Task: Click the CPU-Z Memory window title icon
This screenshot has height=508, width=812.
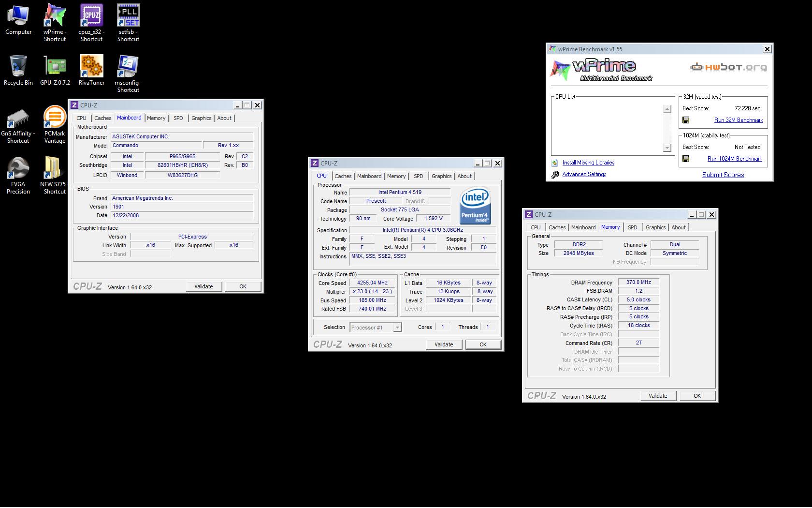Action: coord(529,214)
